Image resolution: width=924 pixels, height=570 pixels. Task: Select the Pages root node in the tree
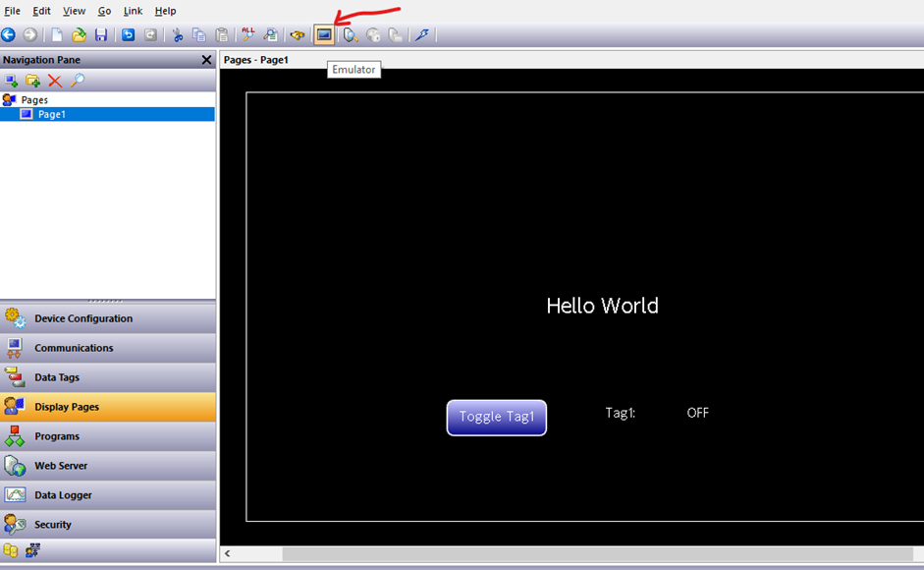point(34,99)
